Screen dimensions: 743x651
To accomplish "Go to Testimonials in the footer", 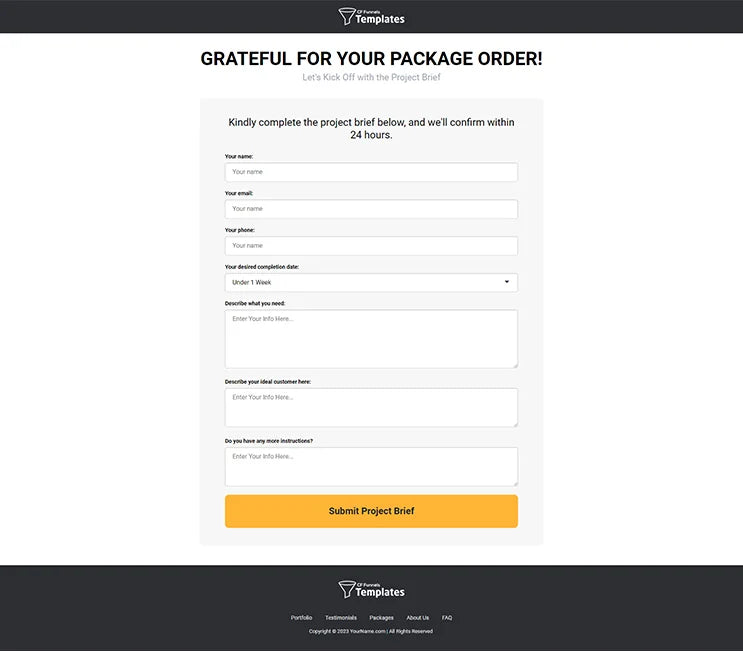I will pyautogui.click(x=341, y=618).
